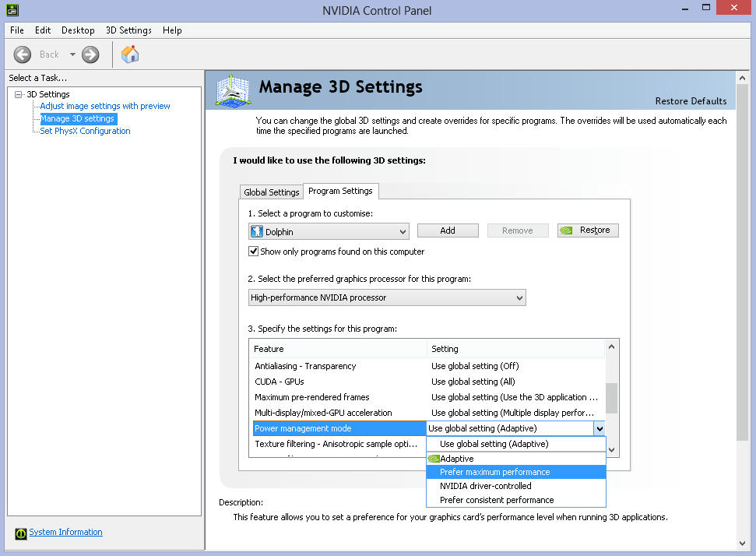Click the main panel vertical scrollbar thumb

pyautogui.click(x=743, y=262)
